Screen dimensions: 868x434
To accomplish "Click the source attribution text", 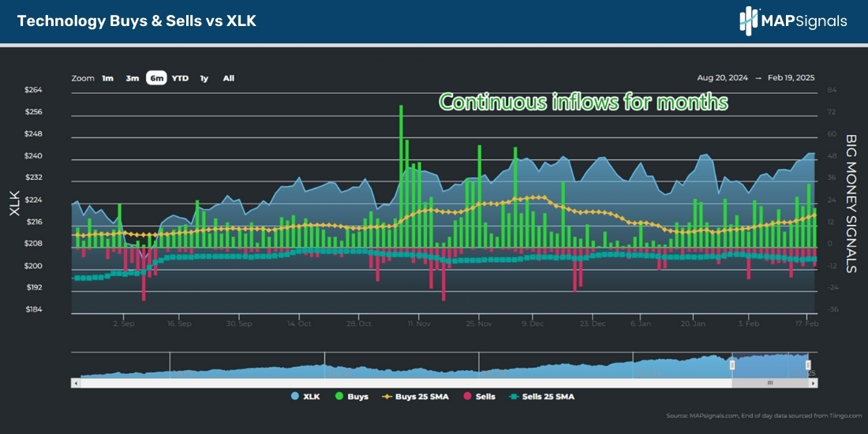I will coord(764,415).
